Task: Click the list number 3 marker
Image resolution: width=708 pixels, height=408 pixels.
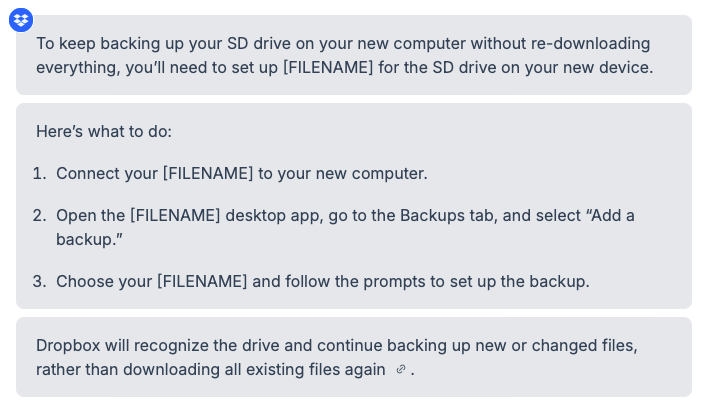Action: [x=39, y=281]
